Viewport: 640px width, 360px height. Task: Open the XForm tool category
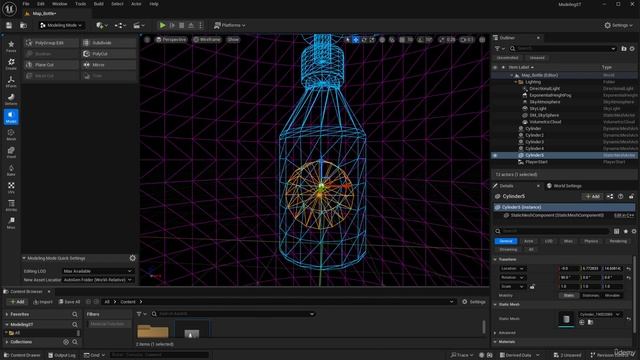click(x=11, y=82)
